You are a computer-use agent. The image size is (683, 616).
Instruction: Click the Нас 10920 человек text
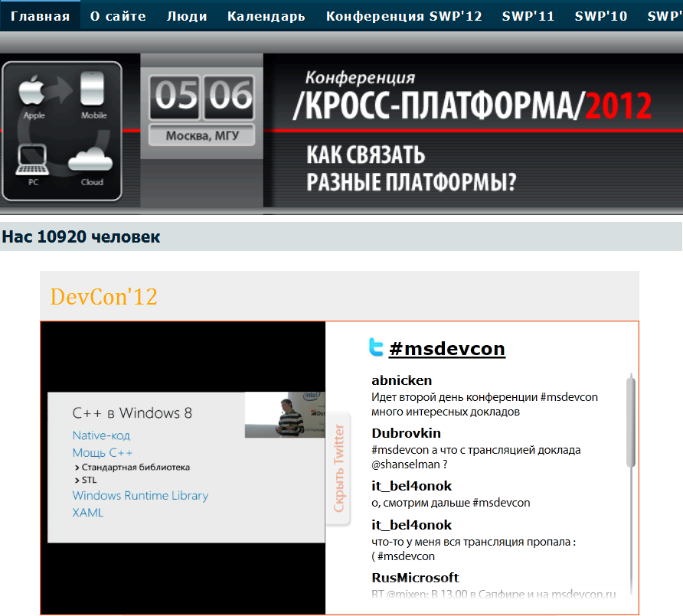[x=81, y=236]
